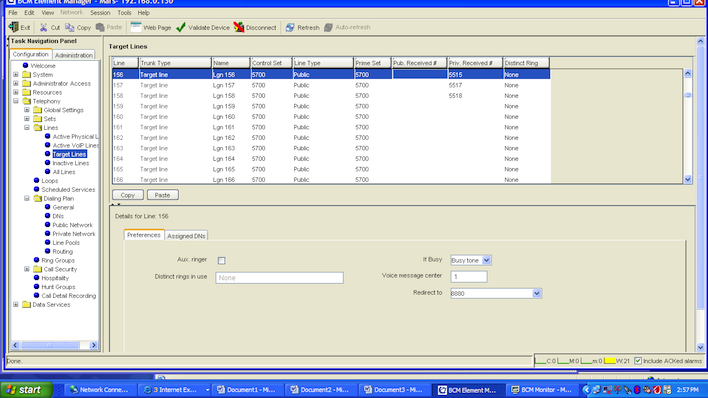Select All Lines tree item
The width and height of the screenshot is (708, 398).
64,172
